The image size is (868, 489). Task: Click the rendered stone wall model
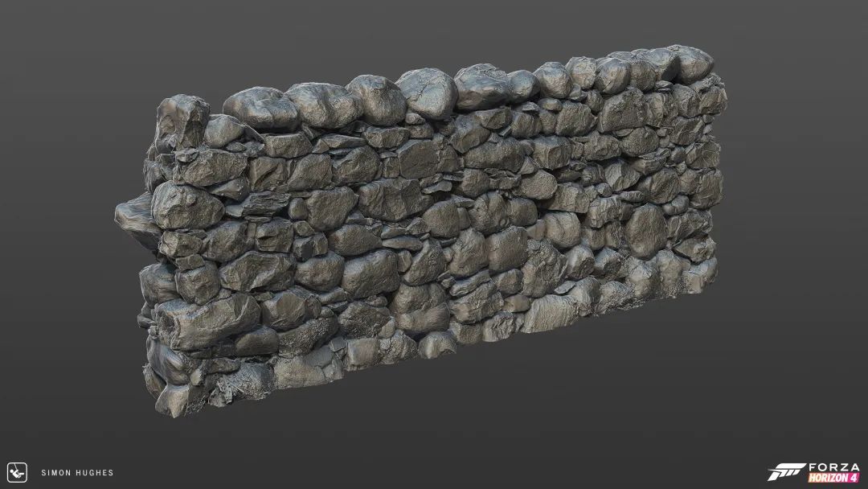[x=420, y=230]
